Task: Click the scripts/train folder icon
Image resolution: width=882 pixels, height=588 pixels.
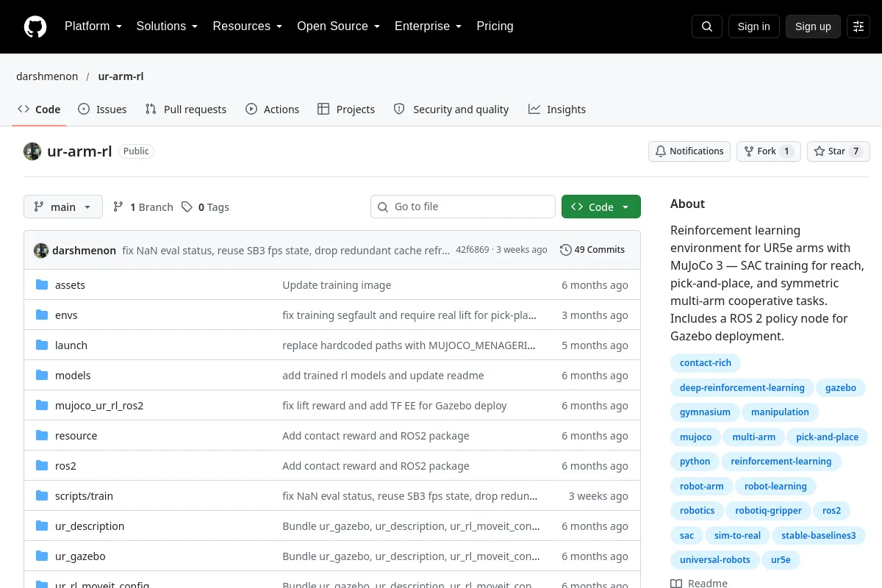Action: click(42, 495)
